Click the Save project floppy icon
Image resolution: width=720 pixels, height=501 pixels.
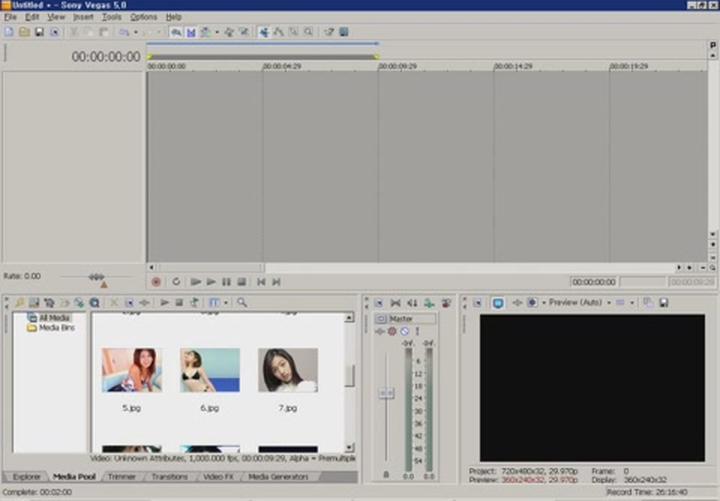(x=39, y=32)
